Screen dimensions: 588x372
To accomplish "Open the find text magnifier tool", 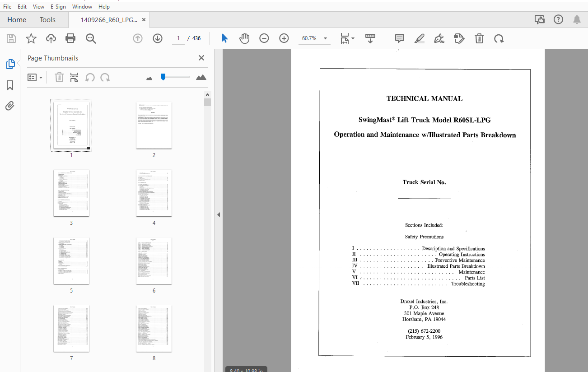I will click(91, 38).
